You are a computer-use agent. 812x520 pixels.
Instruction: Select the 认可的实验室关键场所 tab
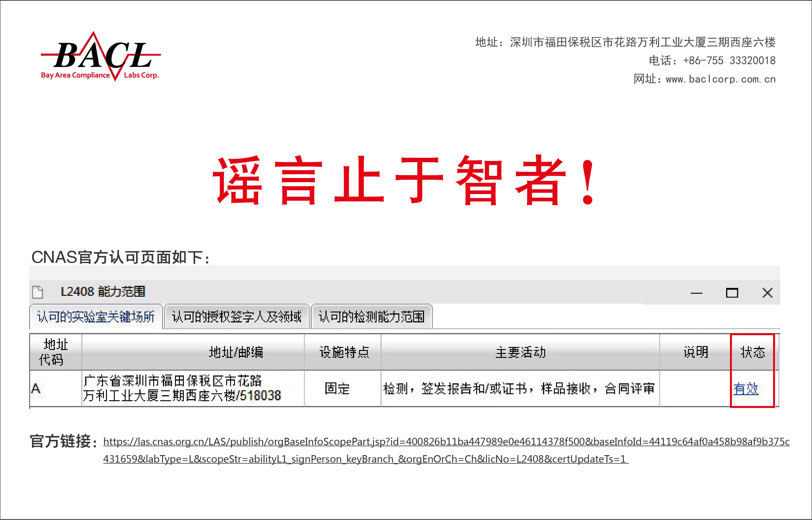96,316
